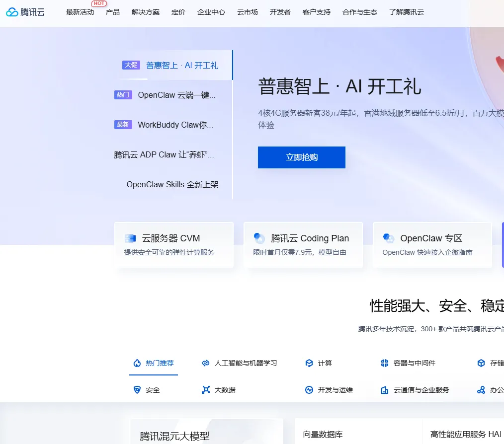This screenshot has width=504, height=444.
Task: Open the 了解腾讯云 menu
Action: click(x=406, y=12)
